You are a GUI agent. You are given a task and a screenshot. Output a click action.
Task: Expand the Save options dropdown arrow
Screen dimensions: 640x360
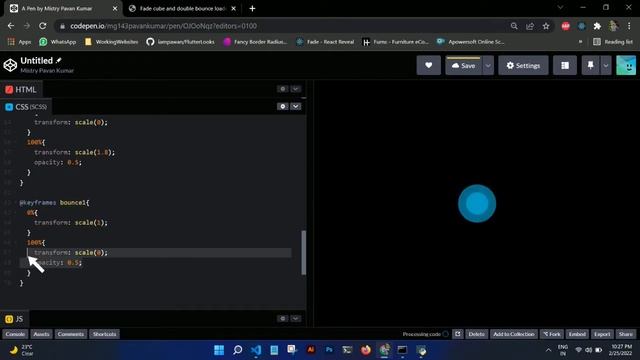point(488,65)
